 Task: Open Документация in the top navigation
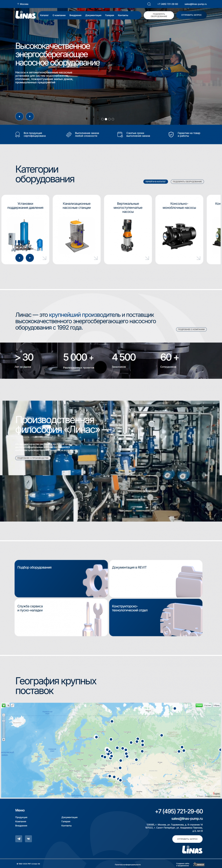(93, 15)
